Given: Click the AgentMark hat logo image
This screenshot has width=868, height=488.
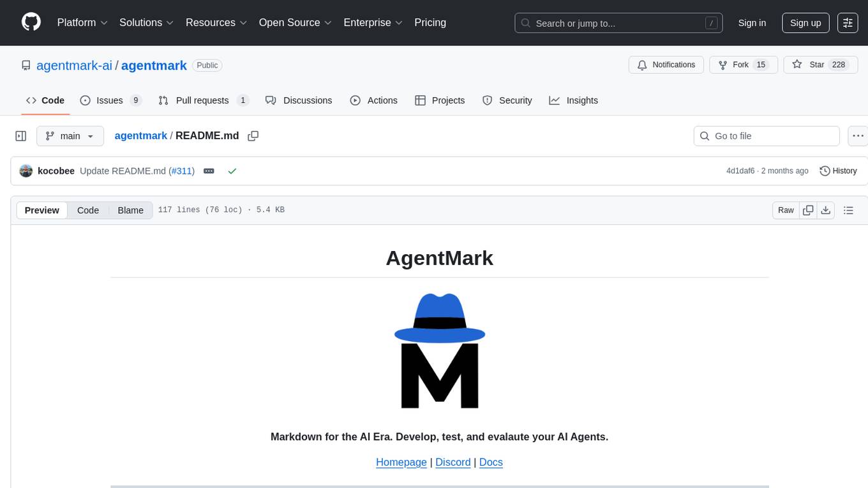Looking at the screenshot, I should (x=440, y=351).
